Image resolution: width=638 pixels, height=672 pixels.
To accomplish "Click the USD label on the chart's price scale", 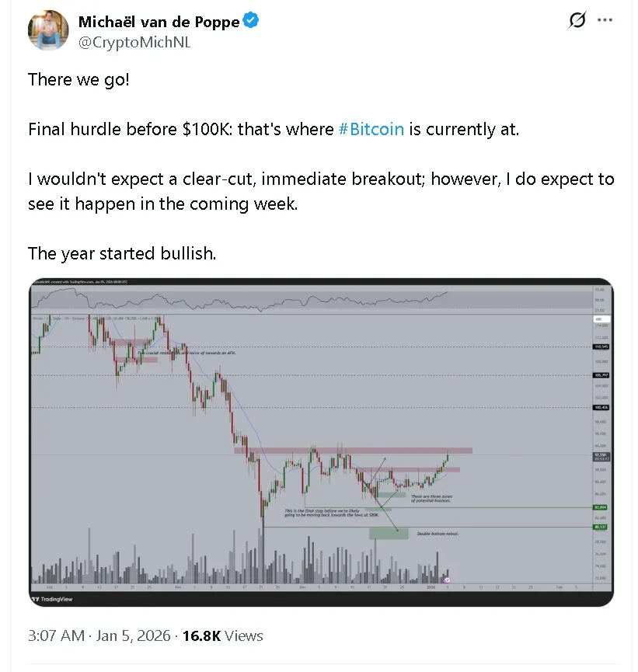I will point(598,319).
